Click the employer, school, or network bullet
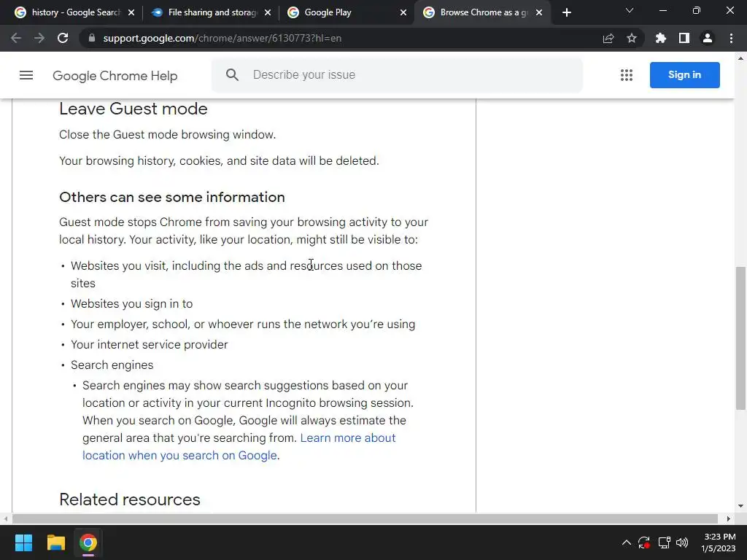 point(243,324)
